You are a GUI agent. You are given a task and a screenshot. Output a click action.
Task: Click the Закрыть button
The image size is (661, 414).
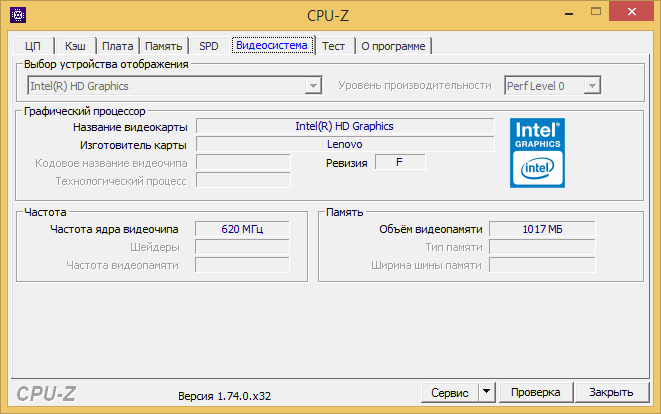(611, 392)
